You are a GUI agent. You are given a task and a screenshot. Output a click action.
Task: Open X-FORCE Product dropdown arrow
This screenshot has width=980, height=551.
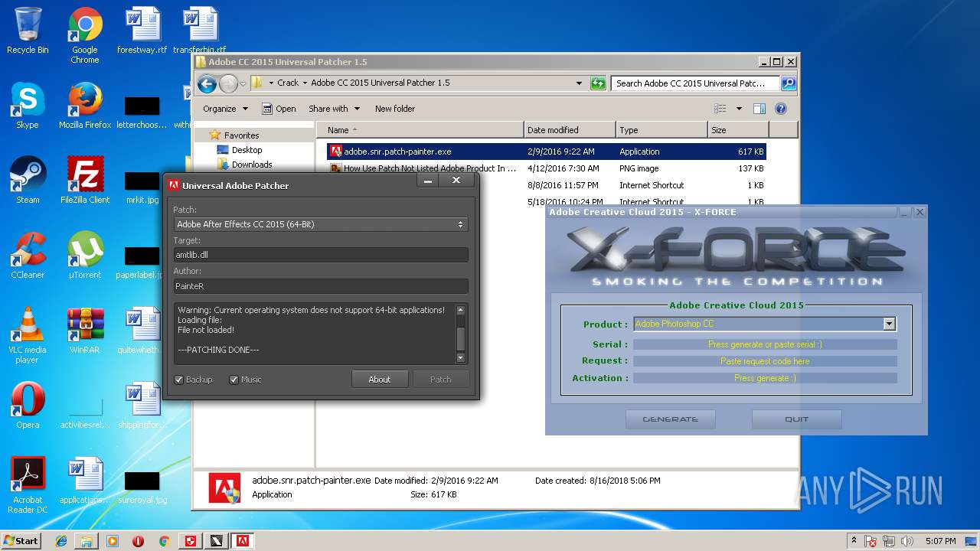click(x=889, y=324)
